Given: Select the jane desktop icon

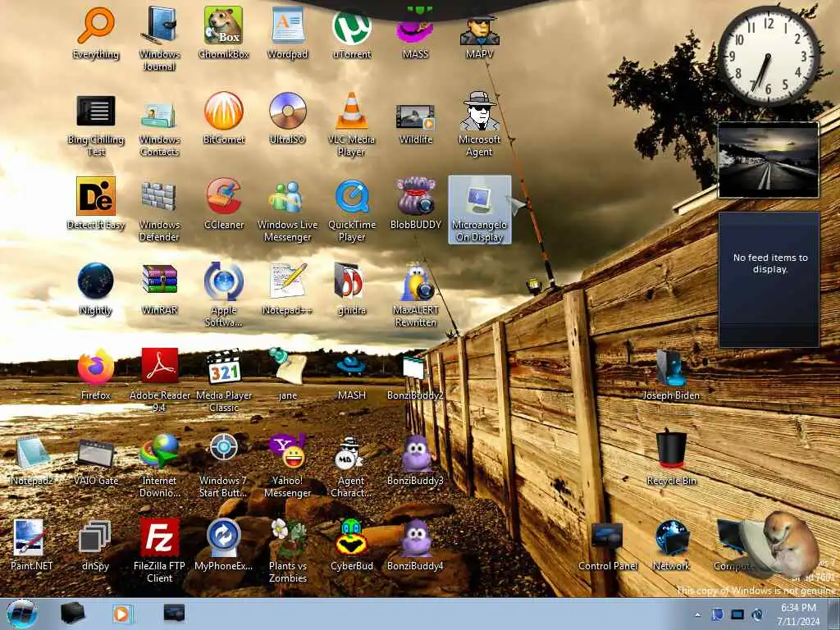Looking at the screenshot, I should [x=288, y=374].
